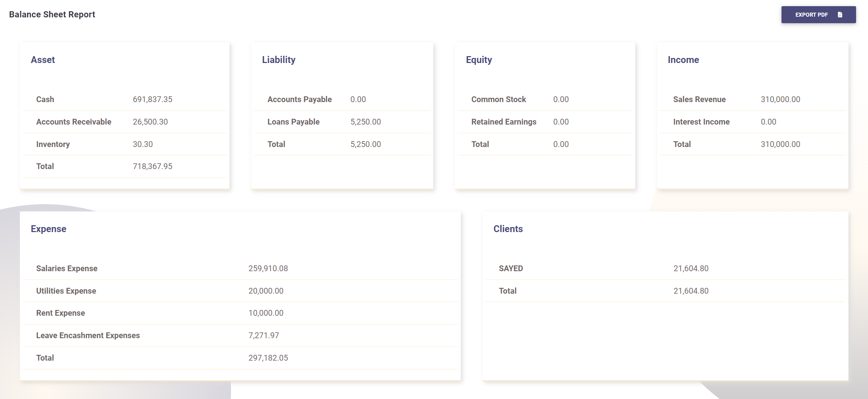The height and width of the screenshot is (399, 868).
Task: Click the Equity card heading
Action: pos(479,60)
